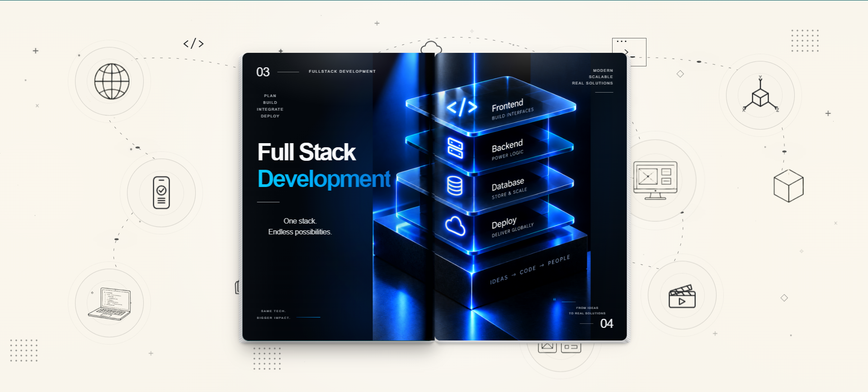Click the page number '03'
Screen dimensions: 868x392
pyautogui.click(x=263, y=72)
